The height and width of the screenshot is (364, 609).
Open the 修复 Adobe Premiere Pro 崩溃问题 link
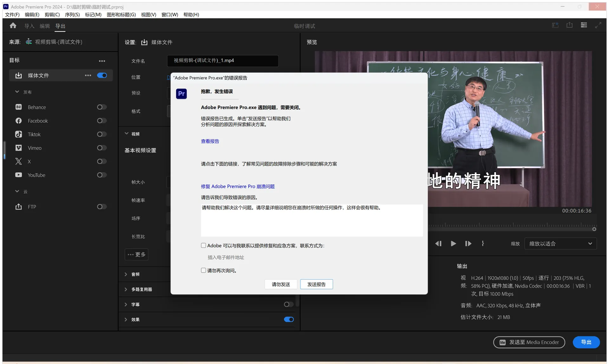pos(238,186)
